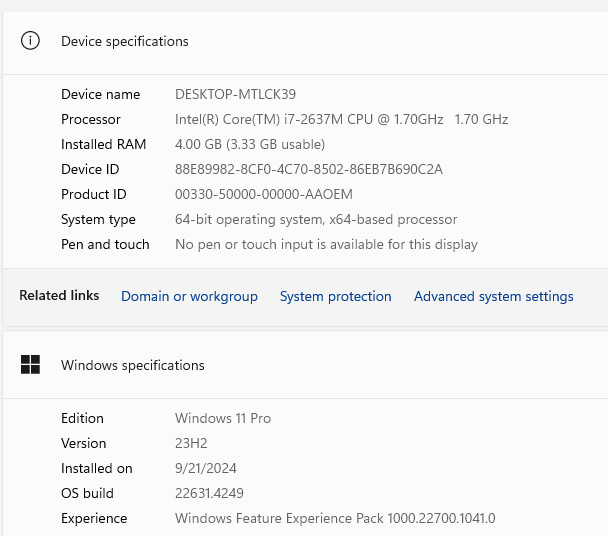Select the OS build value 22631.4249
The image size is (608, 536).
tap(209, 493)
